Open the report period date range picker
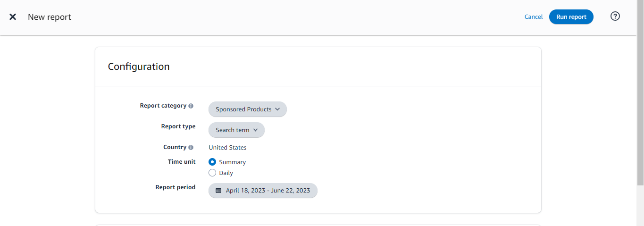The image size is (644, 226). click(268, 191)
